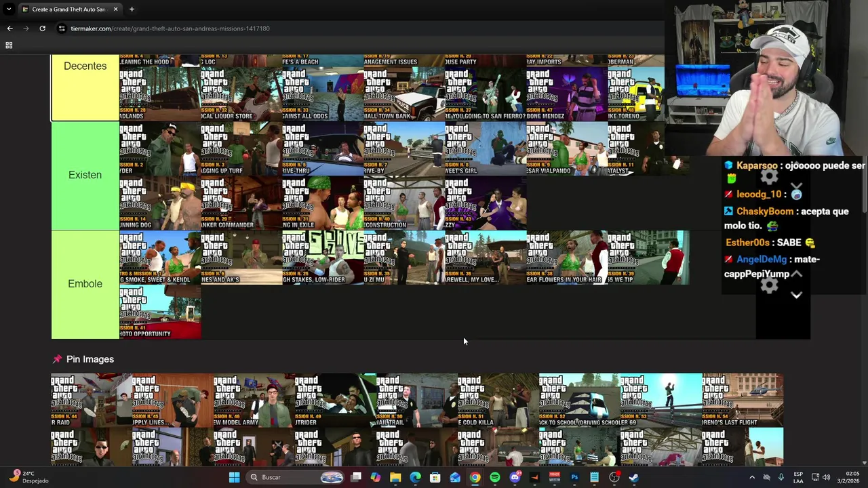
Task: Click the Wear Flowers in Your Hair thumbnail
Action: [567, 258]
